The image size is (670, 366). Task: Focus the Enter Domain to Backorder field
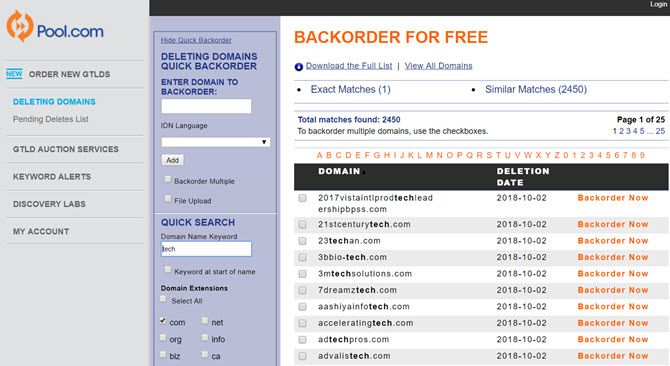pos(206,106)
